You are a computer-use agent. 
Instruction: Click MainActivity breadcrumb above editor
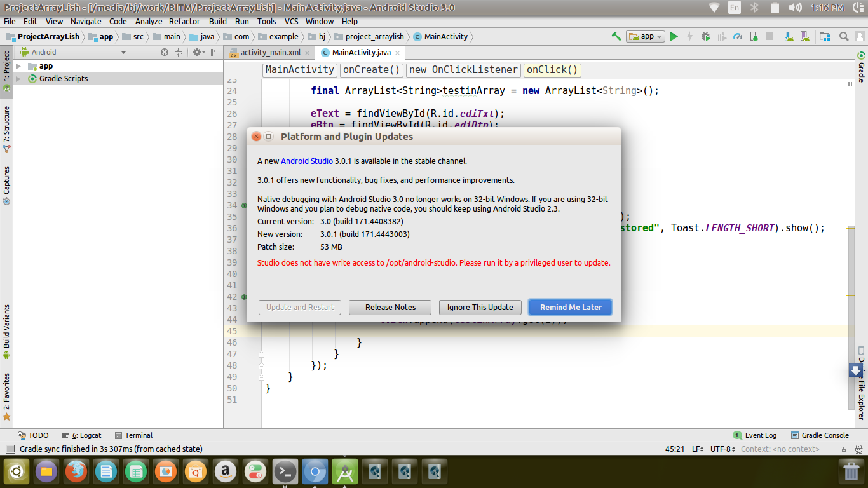(x=299, y=70)
